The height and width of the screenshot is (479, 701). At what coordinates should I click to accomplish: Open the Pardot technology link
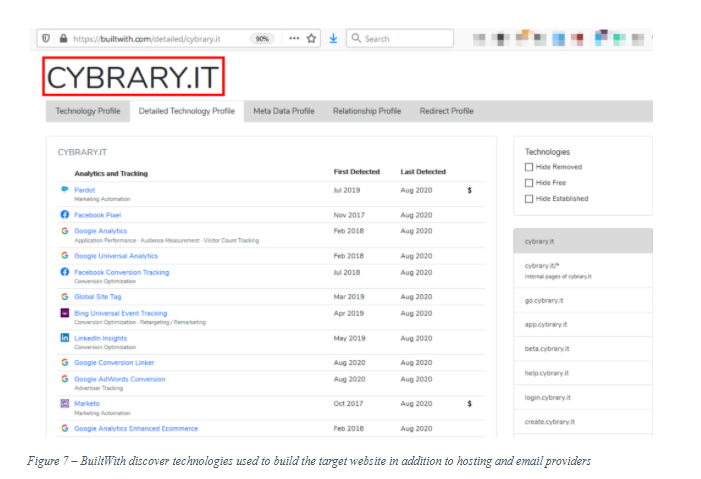[x=84, y=190]
